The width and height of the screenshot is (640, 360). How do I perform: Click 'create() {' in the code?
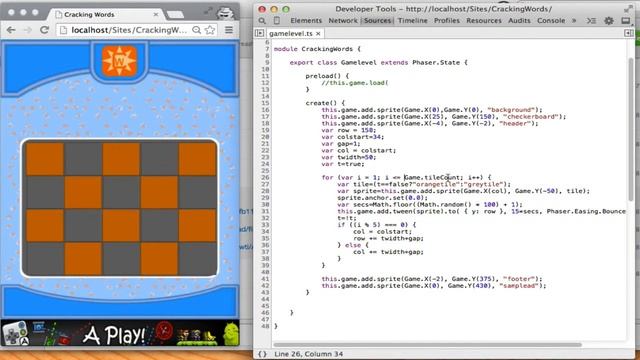[325, 103]
